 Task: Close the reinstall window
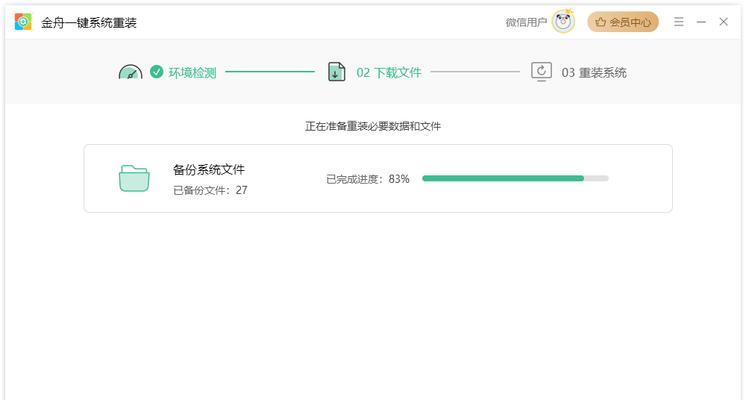(x=723, y=22)
